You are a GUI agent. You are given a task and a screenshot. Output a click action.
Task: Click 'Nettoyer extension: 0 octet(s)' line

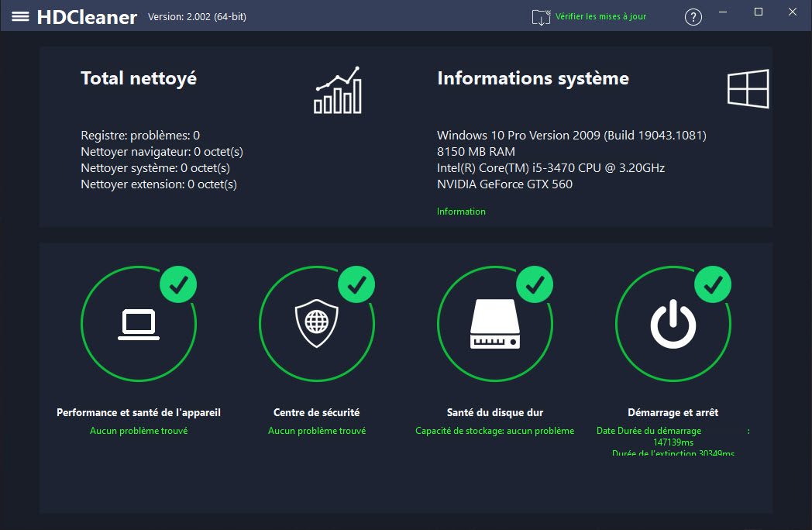click(159, 184)
